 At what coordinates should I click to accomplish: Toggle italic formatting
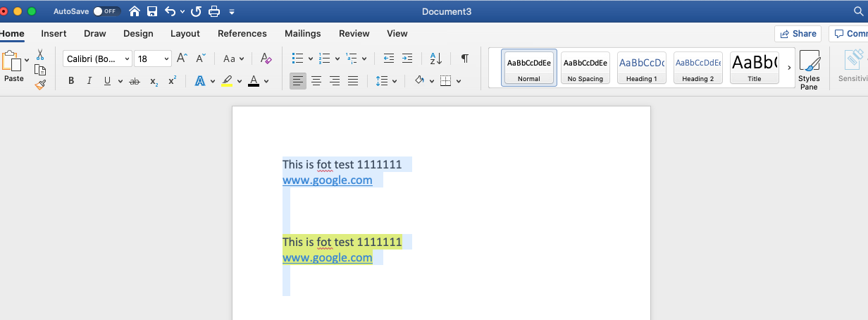tap(89, 81)
